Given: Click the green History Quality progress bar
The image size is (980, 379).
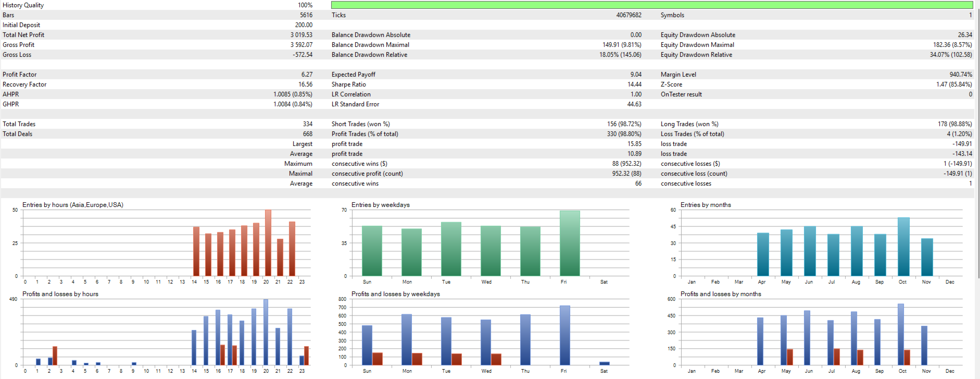Looking at the screenshot, I should pyautogui.click(x=652, y=5).
